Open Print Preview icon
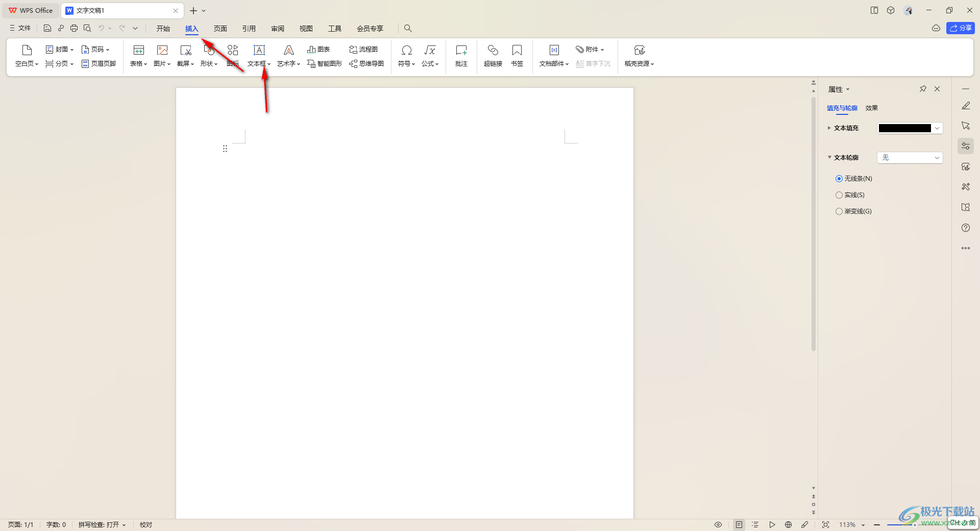The image size is (980, 531). (x=87, y=28)
